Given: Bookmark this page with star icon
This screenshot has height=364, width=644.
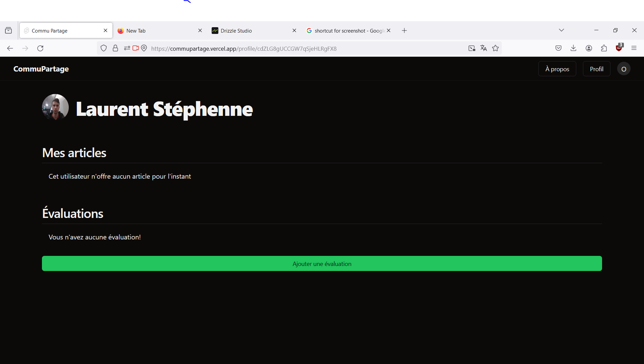Looking at the screenshot, I should tap(495, 48).
